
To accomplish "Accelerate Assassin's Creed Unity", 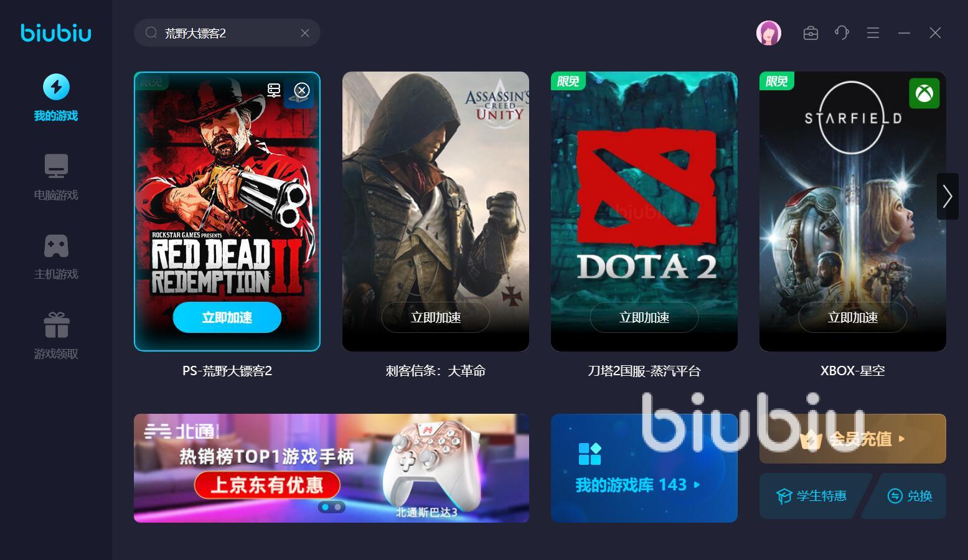I will [436, 317].
